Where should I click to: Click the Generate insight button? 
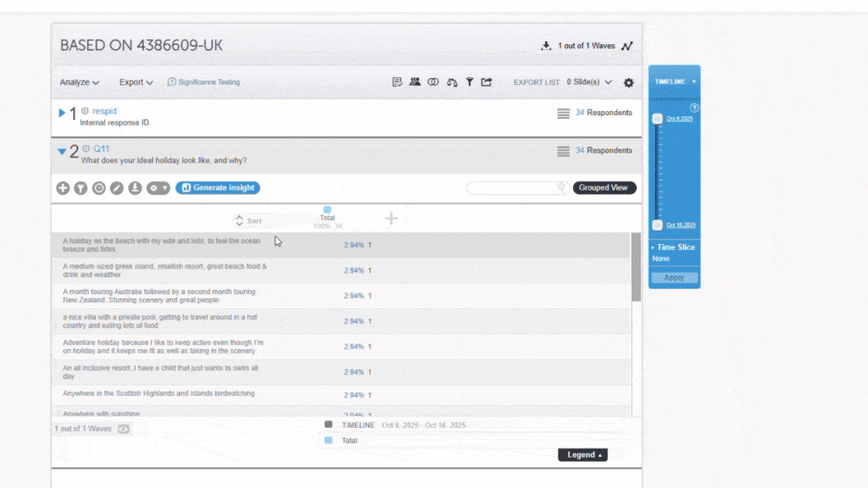218,188
